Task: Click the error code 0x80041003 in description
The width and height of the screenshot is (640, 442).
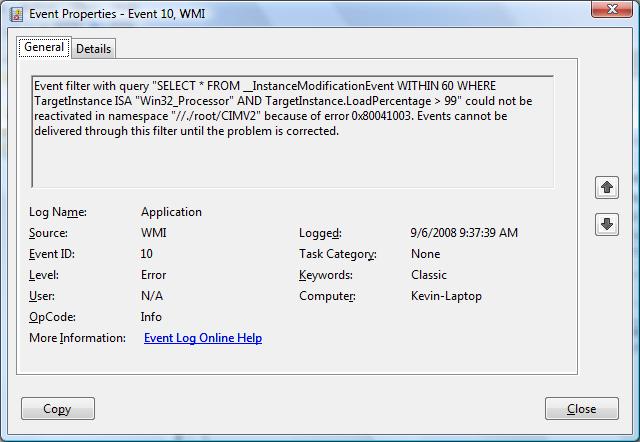Action: (382, 116)
